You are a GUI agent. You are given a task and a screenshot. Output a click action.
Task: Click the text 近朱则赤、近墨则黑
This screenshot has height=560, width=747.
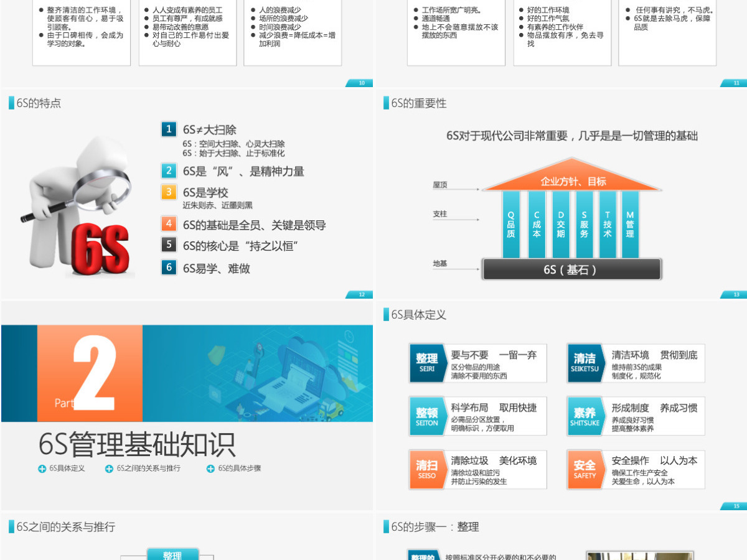tap(217, 205)
